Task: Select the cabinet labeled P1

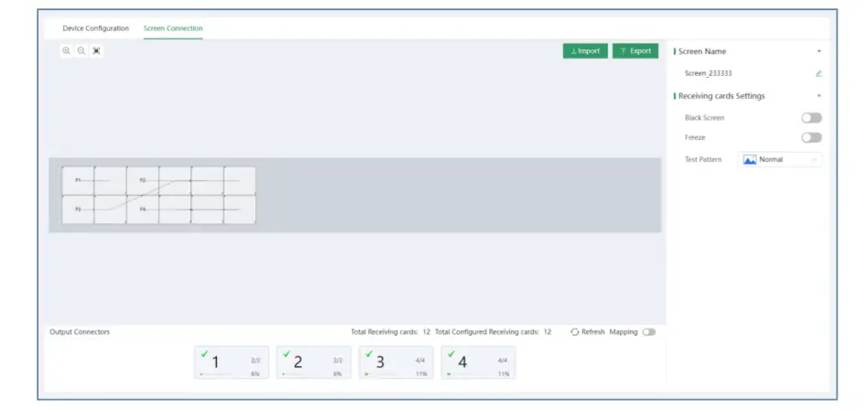Action: coord(78,180)
